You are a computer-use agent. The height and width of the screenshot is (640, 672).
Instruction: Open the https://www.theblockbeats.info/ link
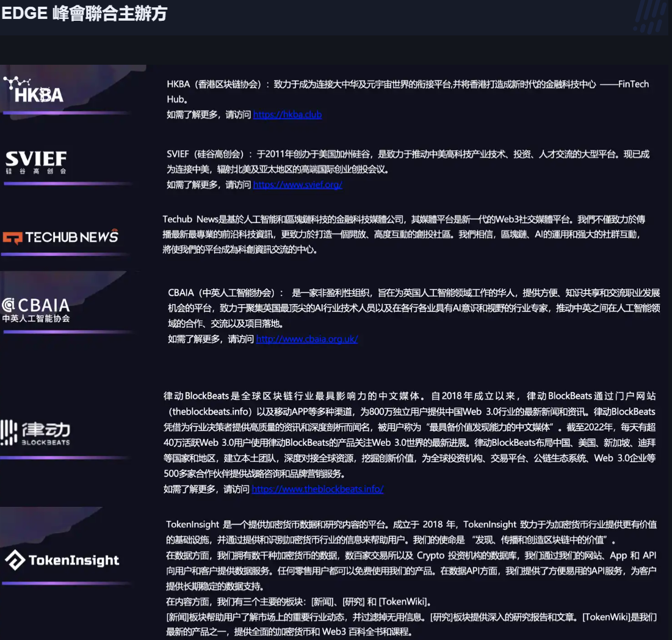pos(317,489)
